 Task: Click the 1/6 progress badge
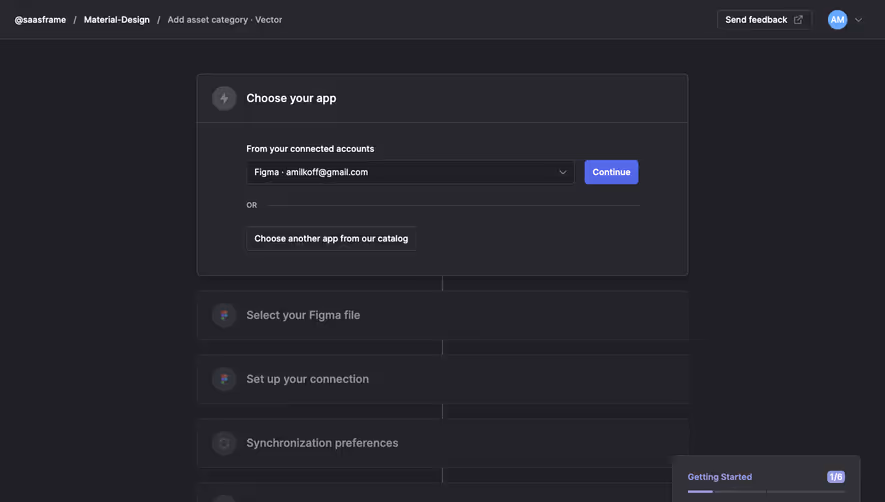point(836,477)
